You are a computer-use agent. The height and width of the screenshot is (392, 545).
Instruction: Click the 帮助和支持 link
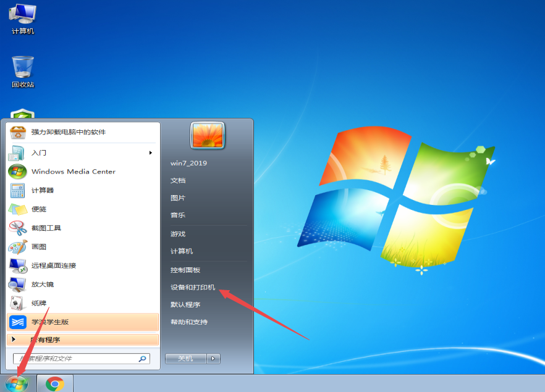tap(189, 322)
